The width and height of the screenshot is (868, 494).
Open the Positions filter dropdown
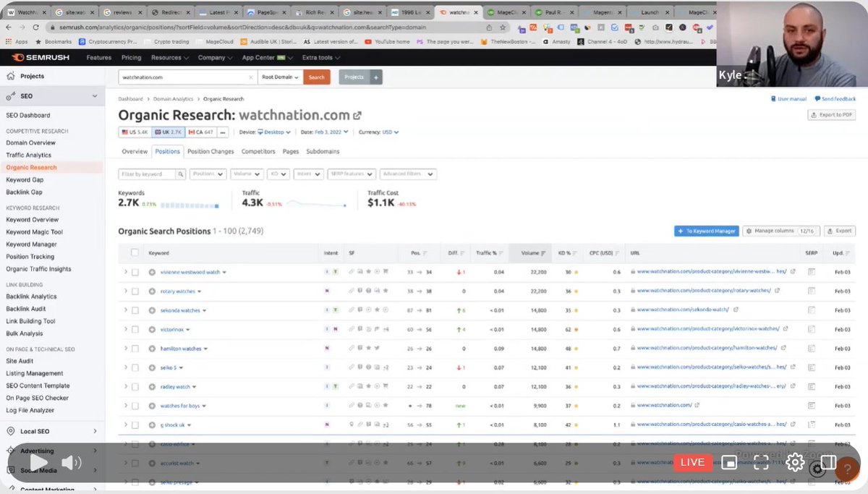(x=208, y=174)
